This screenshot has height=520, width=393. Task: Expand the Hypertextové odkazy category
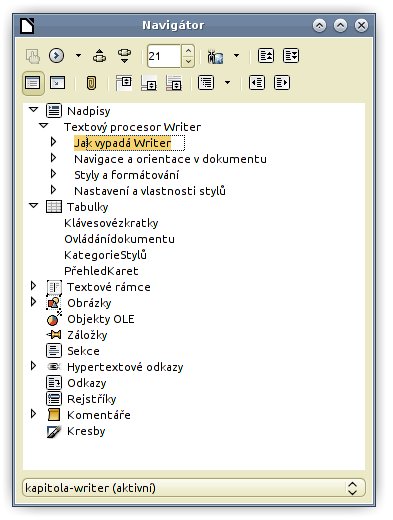click(x=33, y=366)
